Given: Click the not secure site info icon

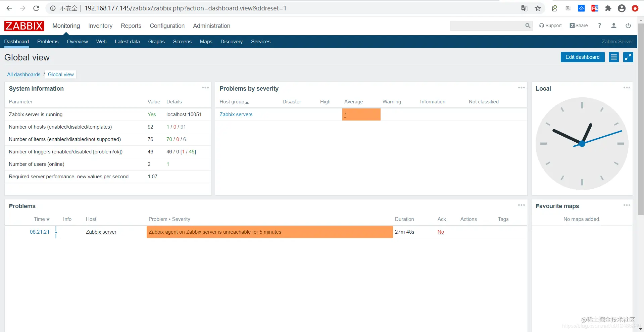Looking at the screenshot, I should [53, 8].
